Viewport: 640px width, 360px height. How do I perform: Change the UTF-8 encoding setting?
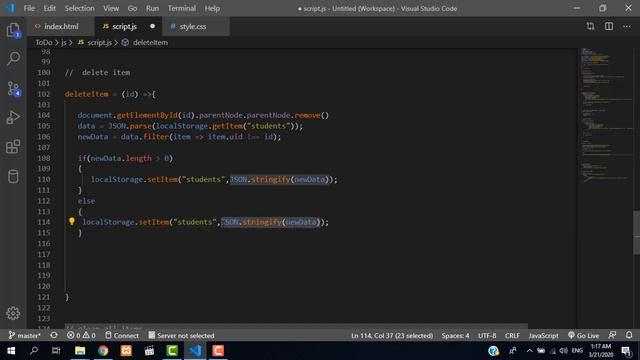(487, 336)
